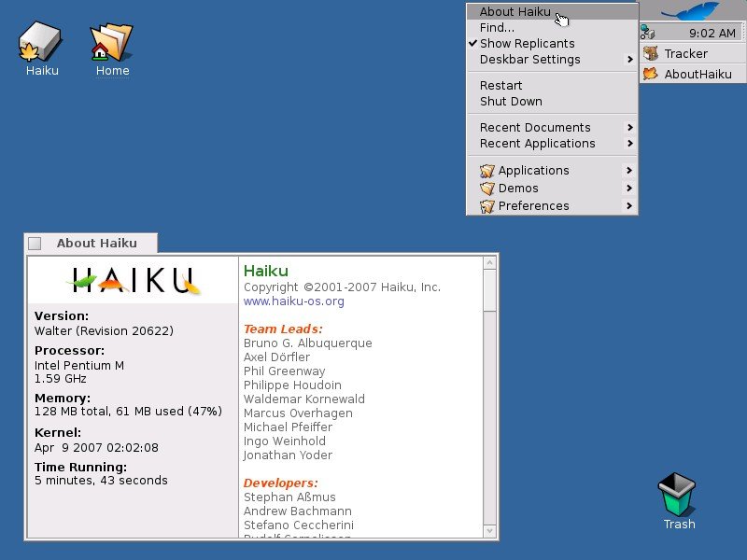The width and height of the screenshot is (747, 560).
Task: Click the Tracker icon in Deskbar
Action: tap(651, 53)
